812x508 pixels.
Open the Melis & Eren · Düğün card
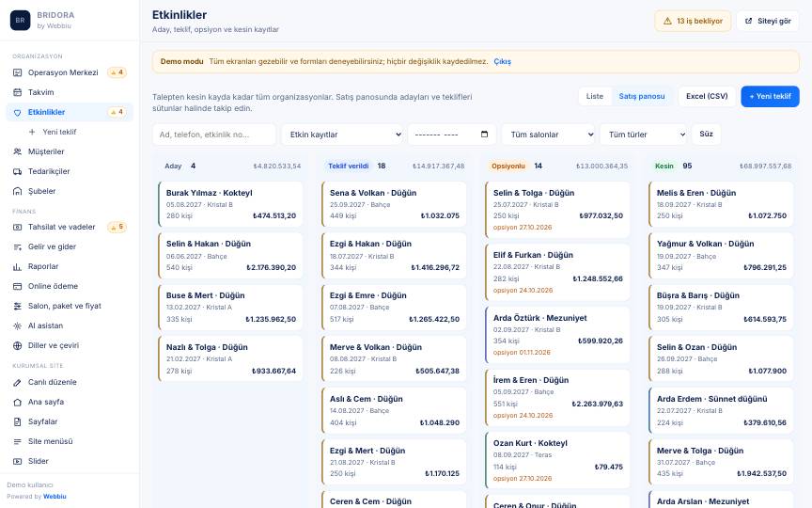coord(722,204)
